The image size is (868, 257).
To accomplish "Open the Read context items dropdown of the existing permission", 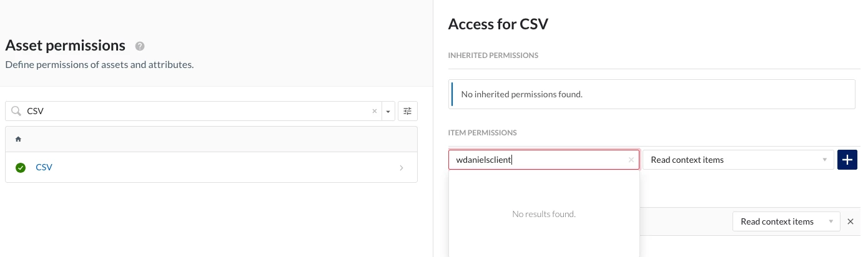I will click(786, 221).
